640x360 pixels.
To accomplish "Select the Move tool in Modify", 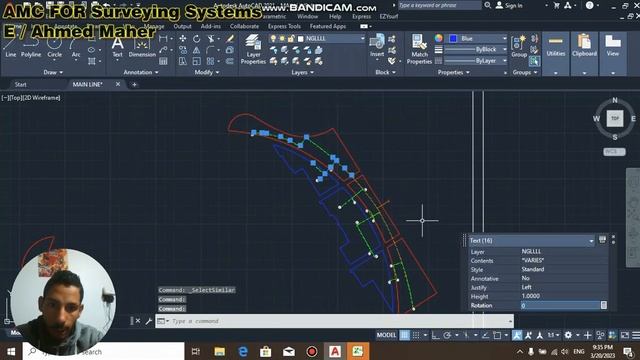I will 183,39.
